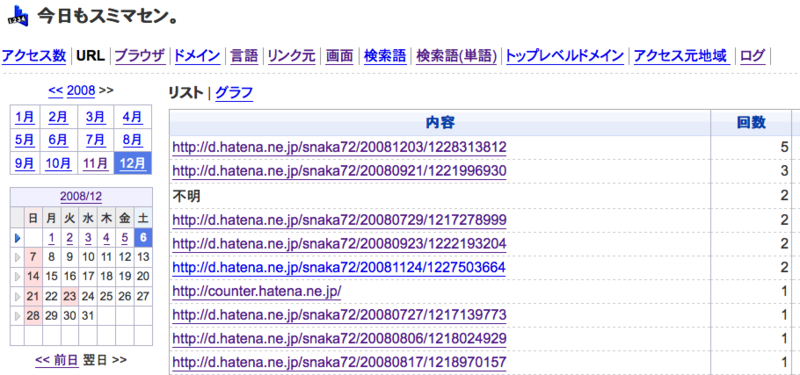Sort by the 回数 column header
Image resolution: width=800 pixels, height=375 pixels.
(751, 122)
